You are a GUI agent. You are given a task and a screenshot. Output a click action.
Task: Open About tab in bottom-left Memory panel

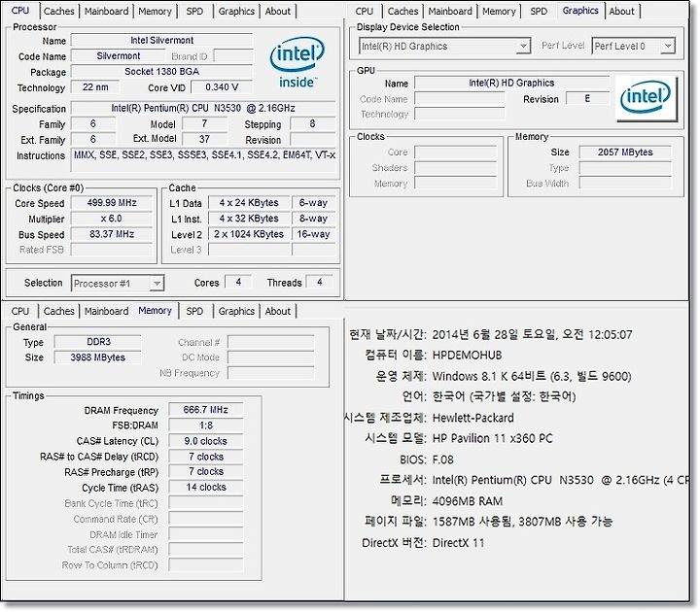tap(278, 311)
